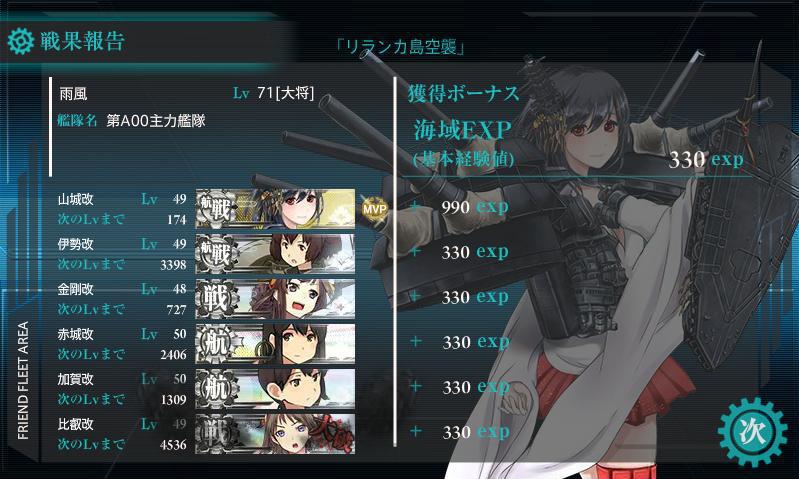Click 航 carrier icon on 赤城改
Viewport: 799px width, 479px height.
click(216, 343)
